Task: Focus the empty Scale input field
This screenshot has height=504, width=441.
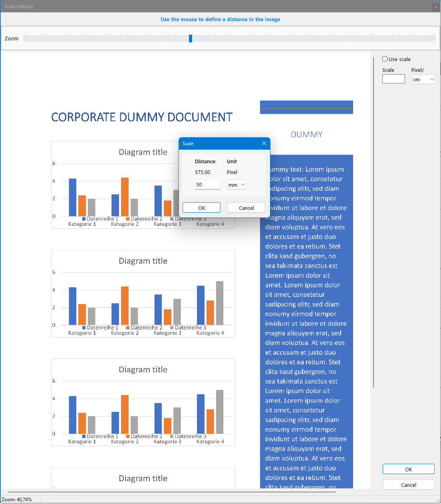Action: coord(393,79)
